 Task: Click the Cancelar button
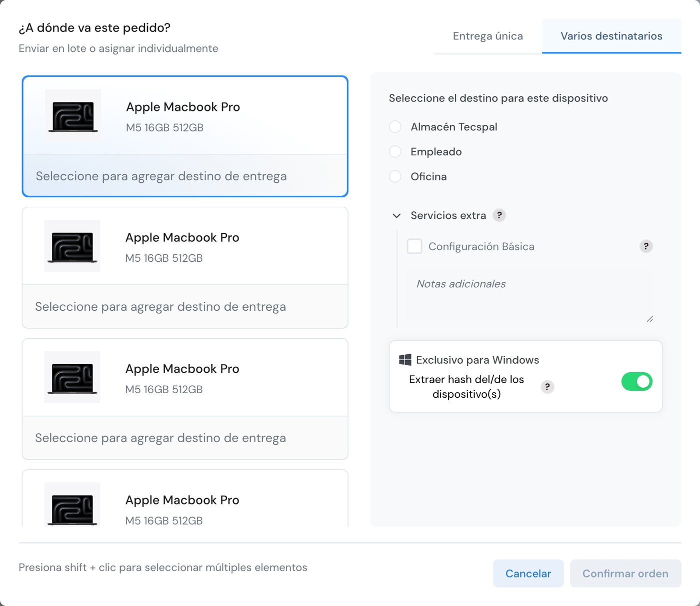tap(528, 574)
